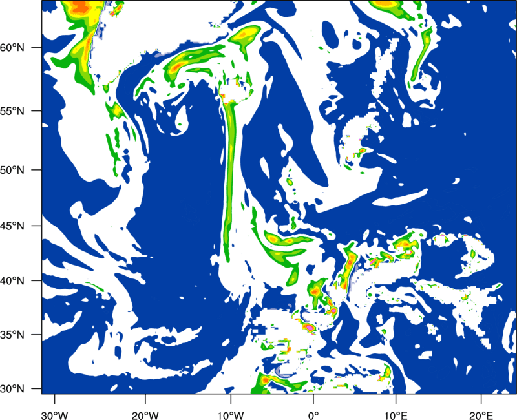
Task: Click the 40°N latitude label
Action: pyautogui.click(x=12, y=280)
